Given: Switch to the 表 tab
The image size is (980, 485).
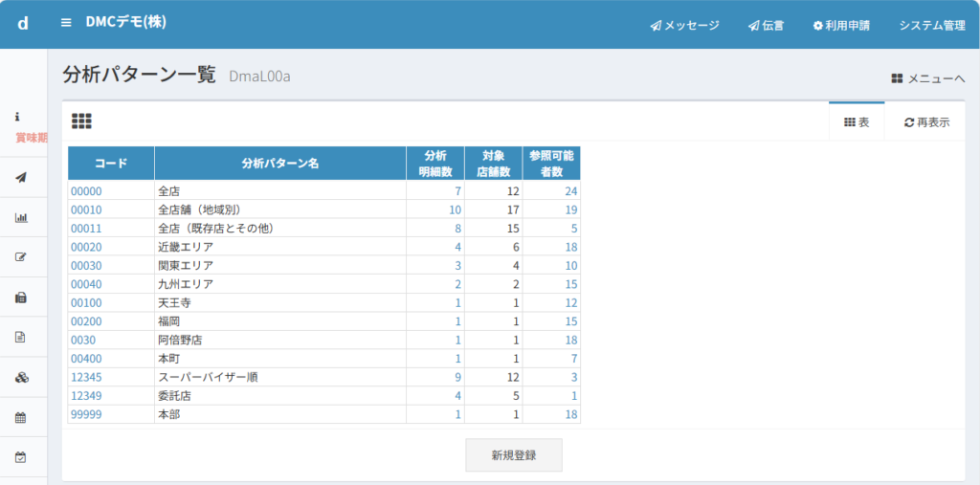Looking at the screenshot, I should 857,122.
